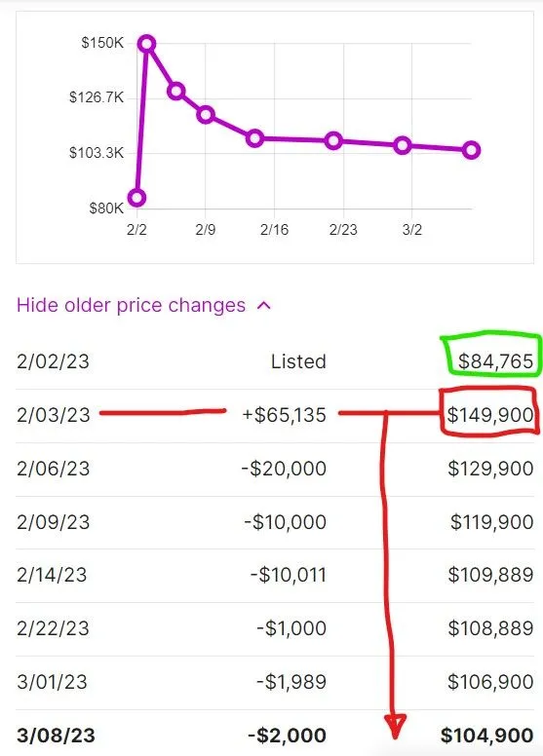Viewport: 543px width, 756px height.
Task: Click the chart data point at 2/9
Action: point(206,115)
